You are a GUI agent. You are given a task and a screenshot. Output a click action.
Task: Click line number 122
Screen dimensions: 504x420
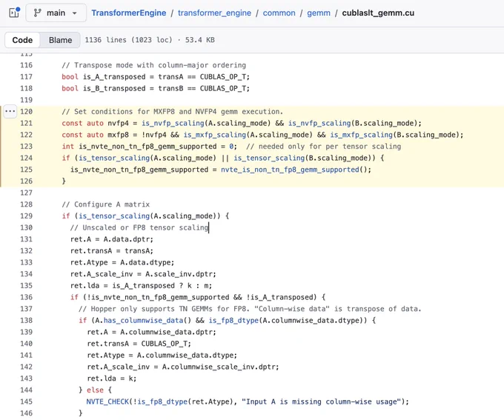point(27,135)
